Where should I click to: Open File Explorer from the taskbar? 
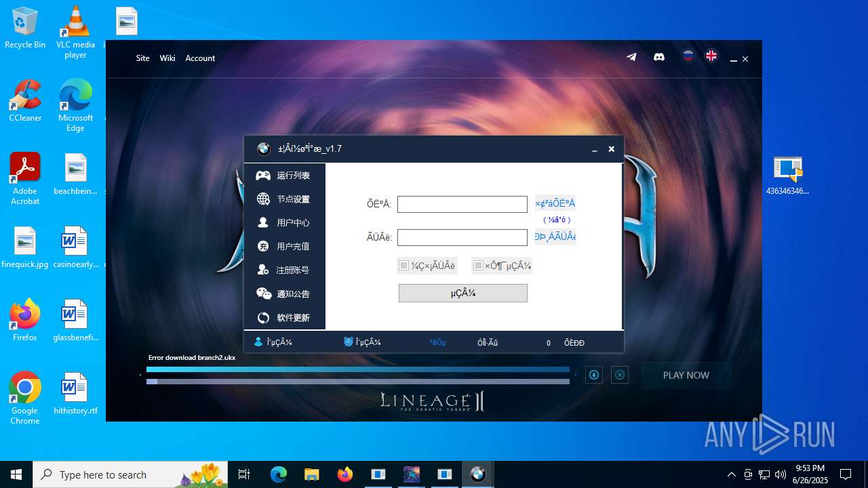(312, 474)
